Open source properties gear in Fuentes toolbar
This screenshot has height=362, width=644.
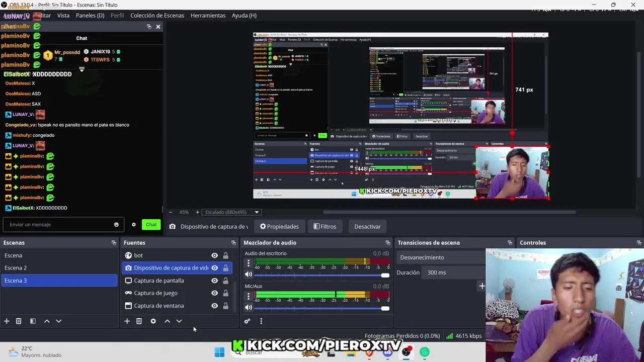pyautogui.click(x=153, y=321)
